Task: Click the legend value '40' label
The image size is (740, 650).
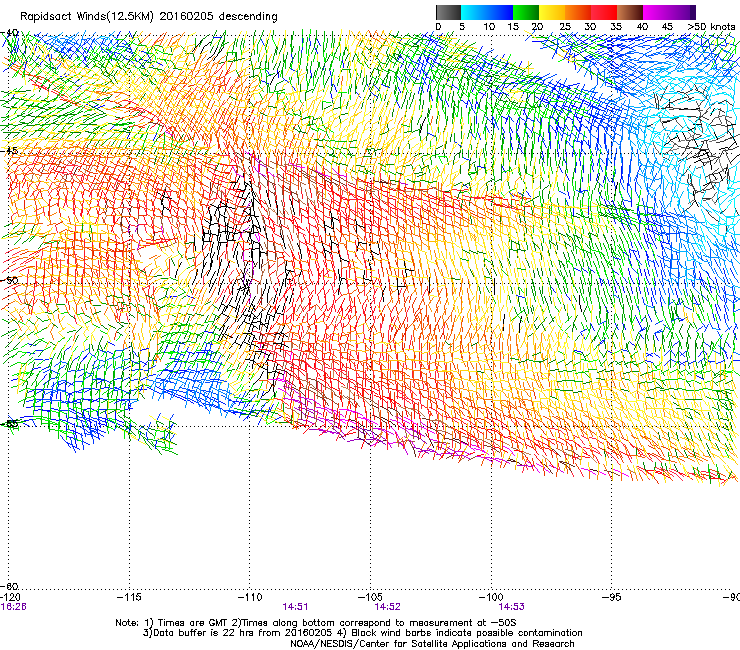Action: tap(642, 27)
